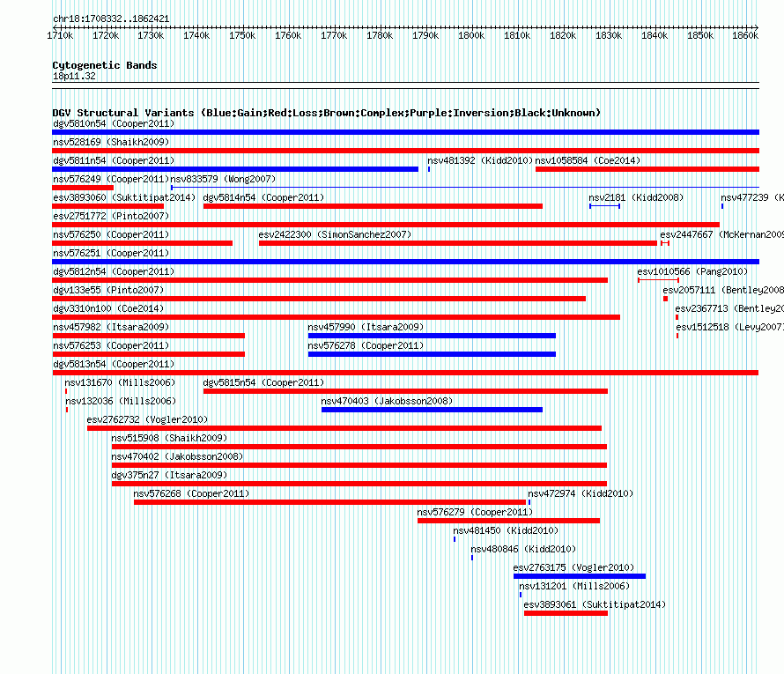Select esv2422300 (SimonSanchez2007) label

[335, 234]
